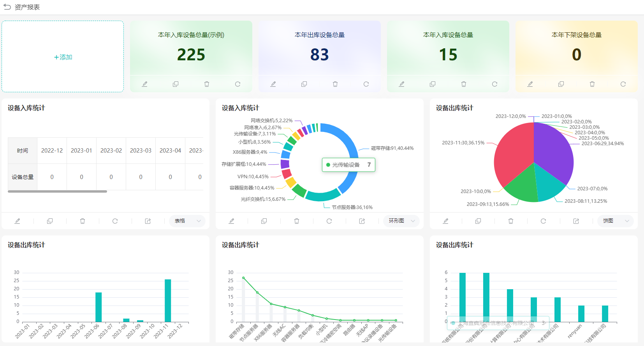
Task: Delete the 本年入库设备总量 card showing 15
Action: click(x=464, y=84)
